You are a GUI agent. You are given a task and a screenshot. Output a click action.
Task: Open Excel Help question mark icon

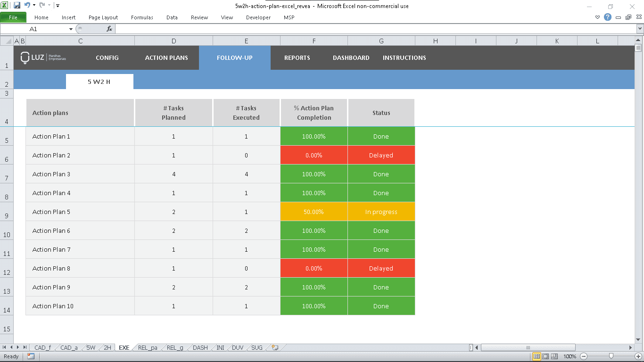608,17
